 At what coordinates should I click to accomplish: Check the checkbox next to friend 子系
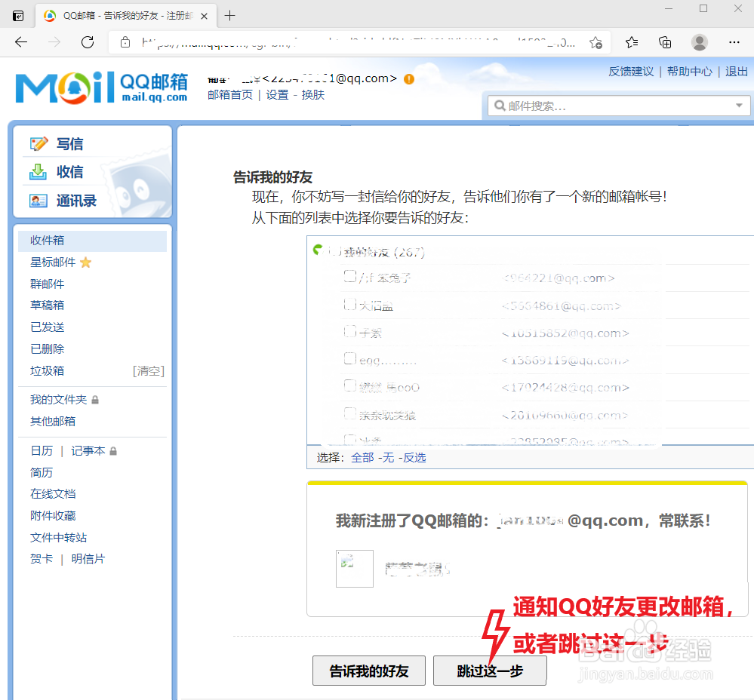tap(350, 332)
